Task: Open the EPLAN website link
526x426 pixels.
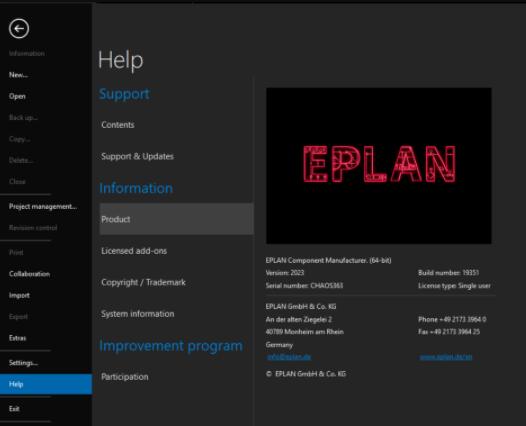Action: pos(446,357)
